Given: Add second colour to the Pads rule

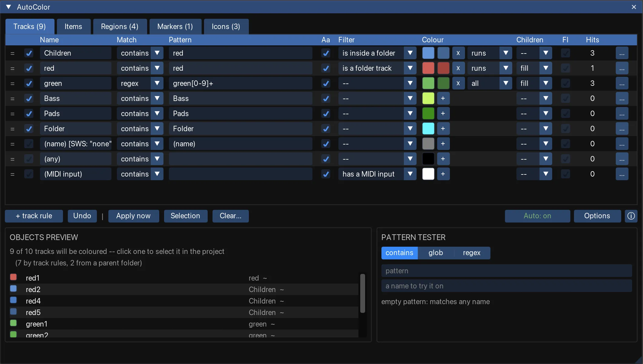Looking at the screenshot, I should click(443, 114).
